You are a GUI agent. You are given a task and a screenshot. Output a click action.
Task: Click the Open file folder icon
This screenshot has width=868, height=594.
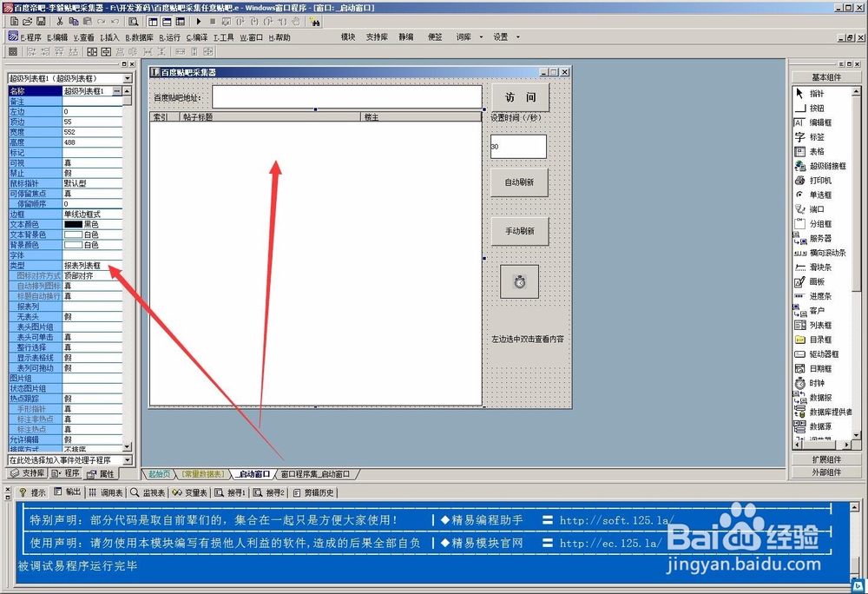[27, 22]
